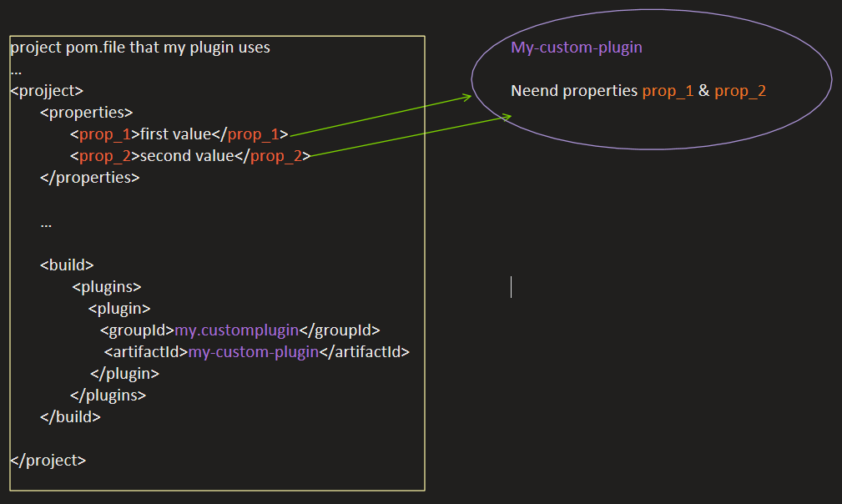Click the orange prop_1 text inside the oval
Screen dimensions: 842x504
668,91
